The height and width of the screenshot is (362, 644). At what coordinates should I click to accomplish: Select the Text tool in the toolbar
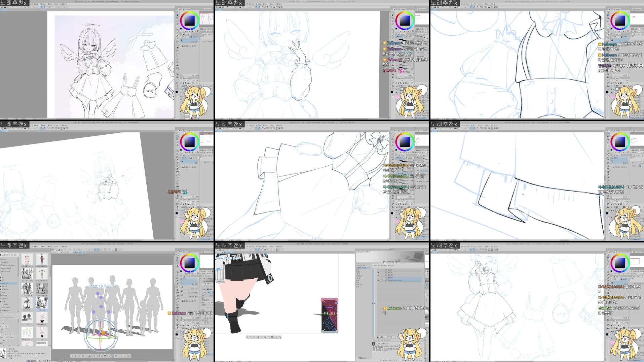[178, 86]
